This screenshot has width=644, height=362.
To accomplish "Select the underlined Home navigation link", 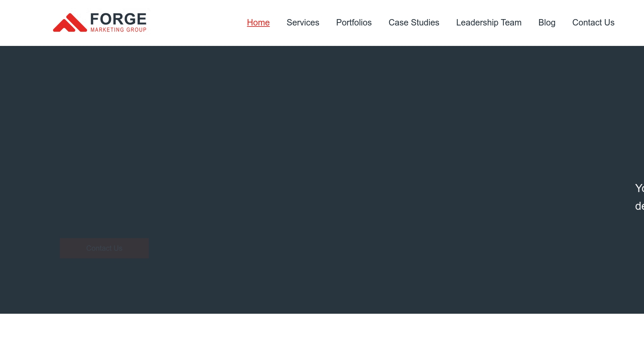I will [x=258, y=22].
